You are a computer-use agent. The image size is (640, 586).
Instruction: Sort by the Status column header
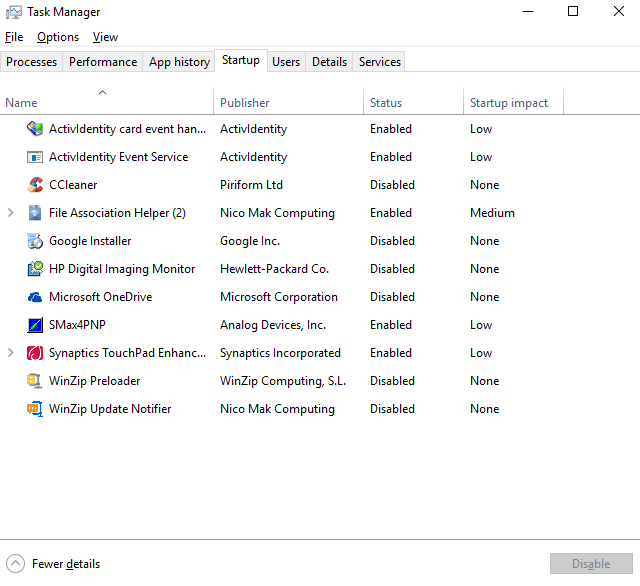[413, 101]
